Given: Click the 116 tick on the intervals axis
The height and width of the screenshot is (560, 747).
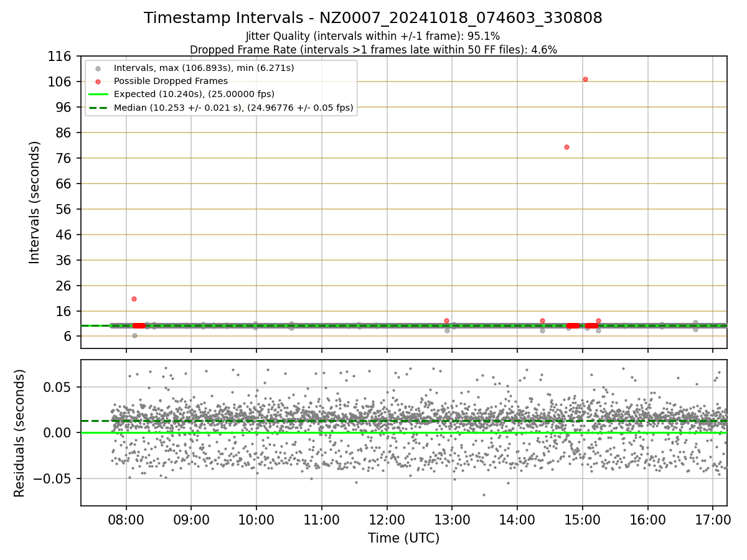Looking at the screenshot, I should tap(60, 57).
